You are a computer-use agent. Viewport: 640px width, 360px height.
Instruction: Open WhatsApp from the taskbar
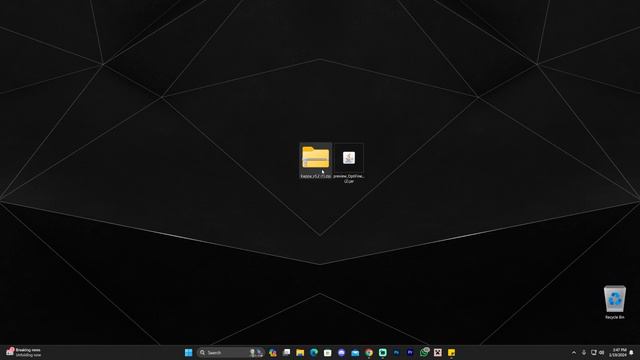[x=424, y=353]
